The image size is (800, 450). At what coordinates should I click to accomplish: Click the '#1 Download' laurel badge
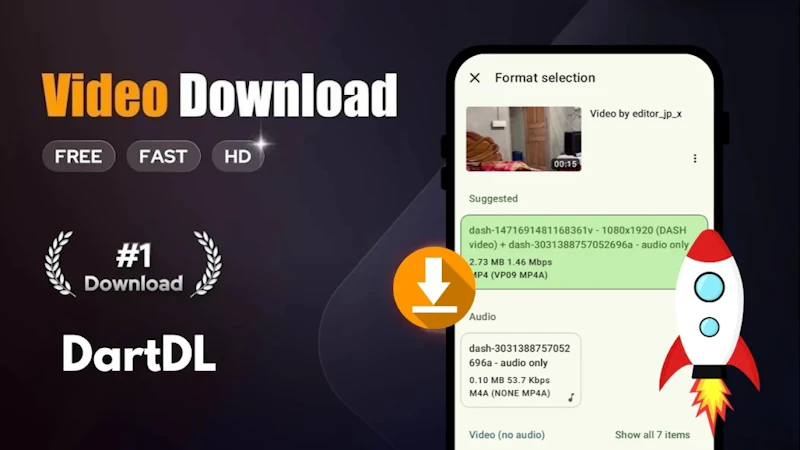point(134,264)
